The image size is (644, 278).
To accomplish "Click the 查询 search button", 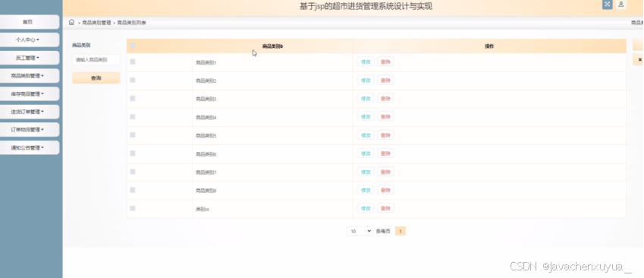I will point(96,77).
